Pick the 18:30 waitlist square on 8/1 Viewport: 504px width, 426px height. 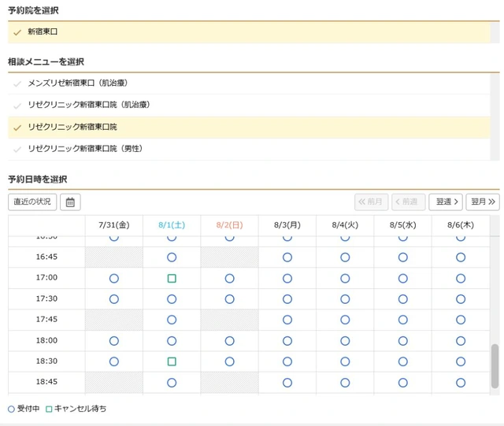[x=172, y=361]
